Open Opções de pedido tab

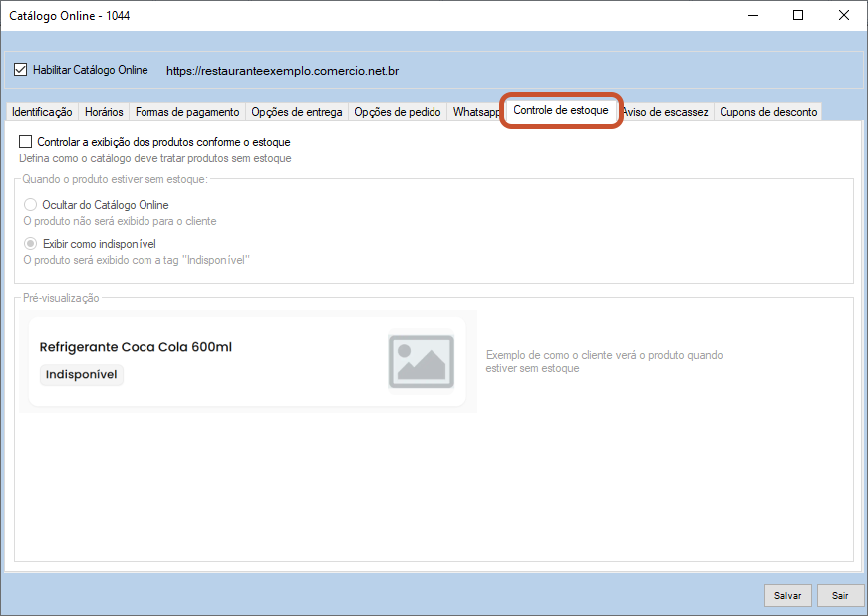click(398, 112)
